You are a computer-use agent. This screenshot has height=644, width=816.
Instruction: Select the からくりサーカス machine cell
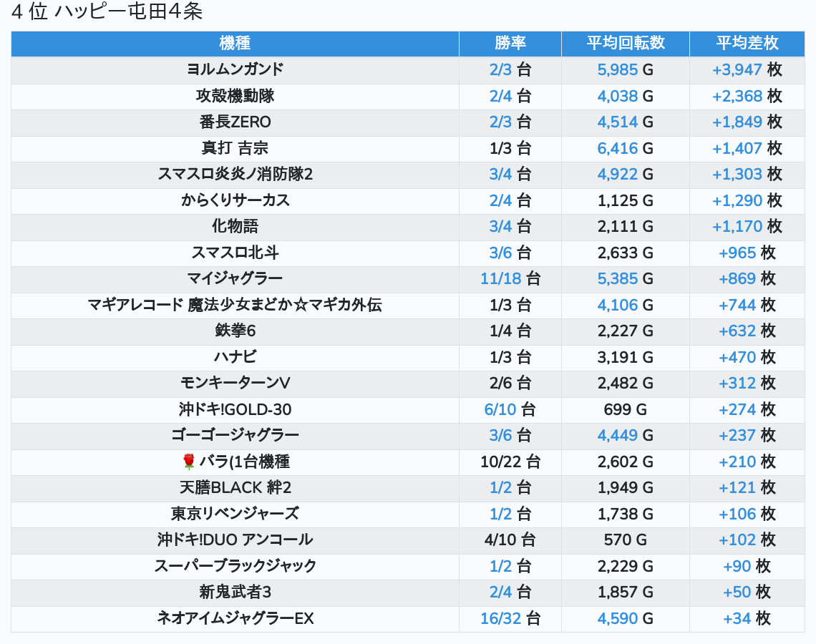[235, 200]
